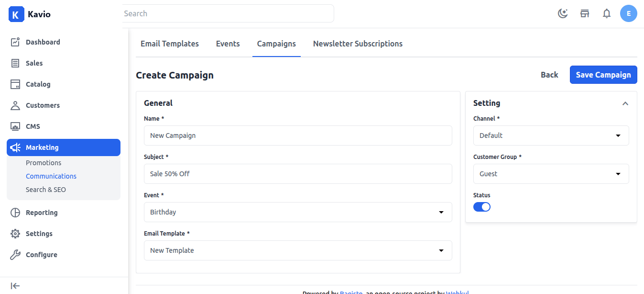Open the Configure menu label
Screen dimensions: 644x294
[x=42, y=255]
